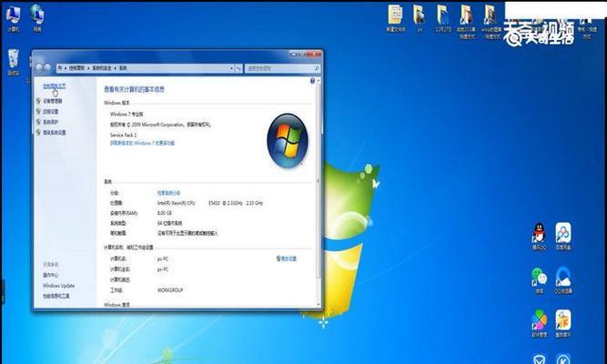
Task: Click the 更改设置 link with the shield
Action: click(x=287, y=258)
